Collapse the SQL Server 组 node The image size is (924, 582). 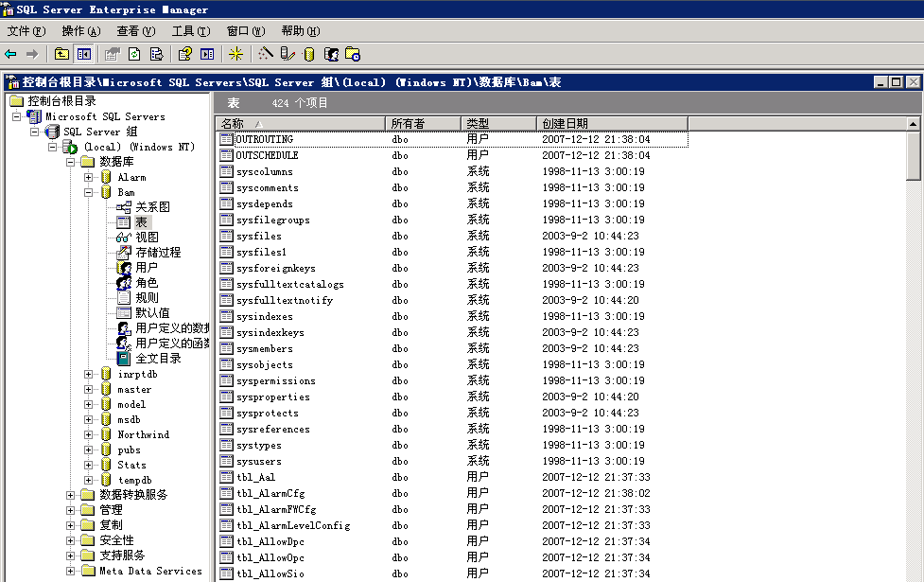coord(34,132)
